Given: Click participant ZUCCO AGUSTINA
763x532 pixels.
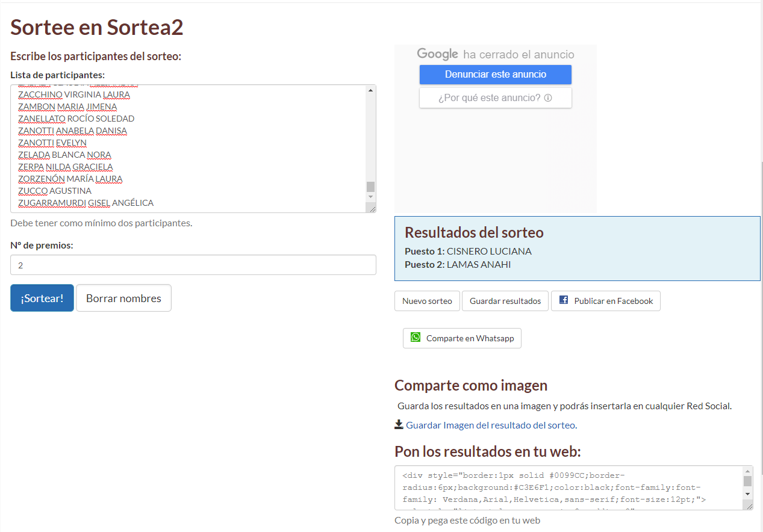Looking at the screenshot, I should 55,191.
